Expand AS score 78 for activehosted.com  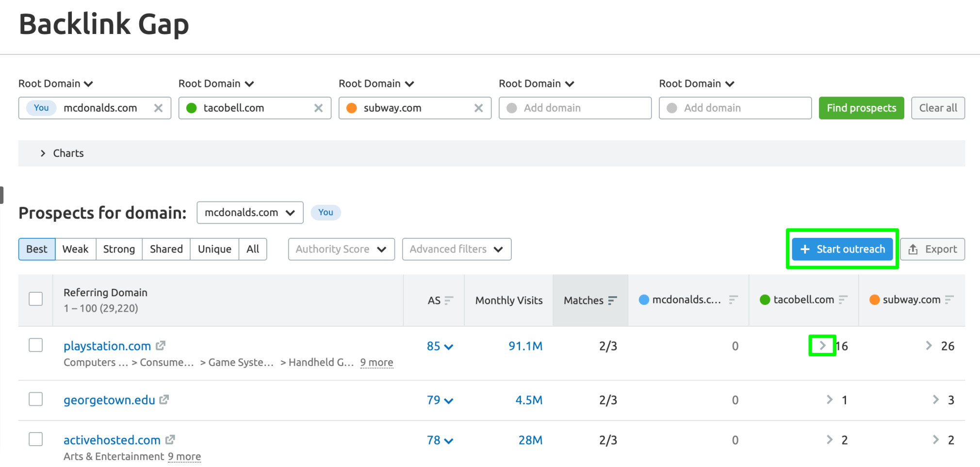pos(440,440)
